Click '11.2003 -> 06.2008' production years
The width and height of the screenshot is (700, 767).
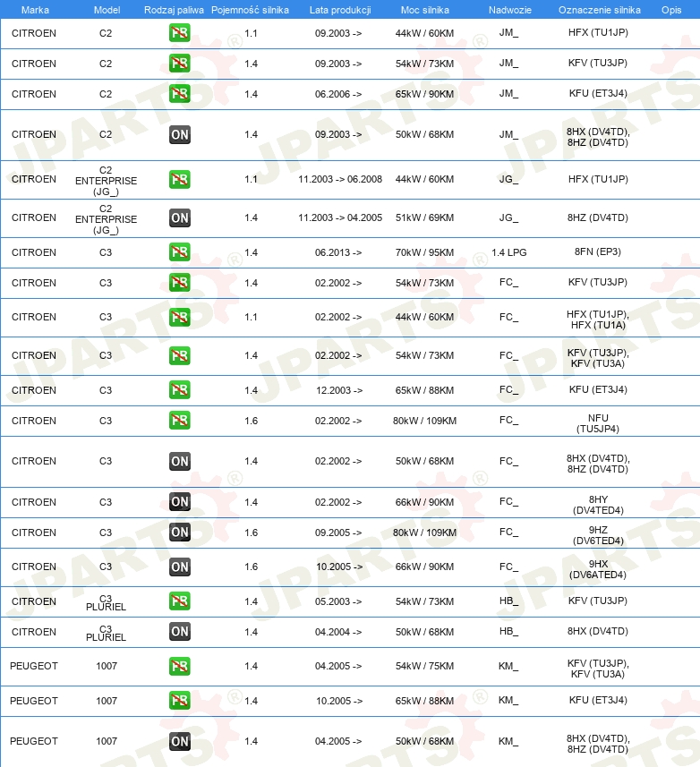[x=340, y=179]
